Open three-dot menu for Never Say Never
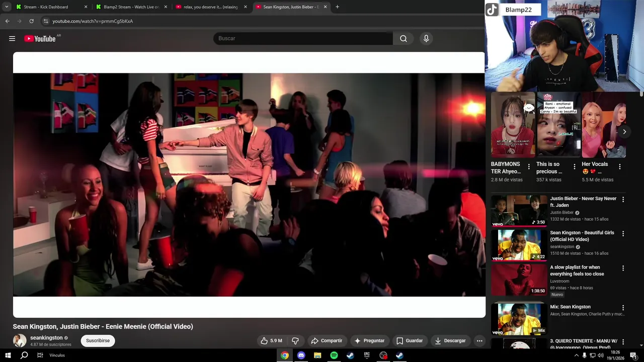The width and height of the screenshot is (644, 362). pos(623,200)
